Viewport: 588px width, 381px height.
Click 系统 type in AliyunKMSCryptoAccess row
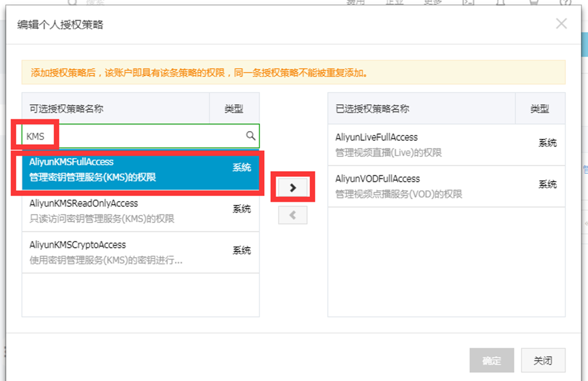coord(242,250)
